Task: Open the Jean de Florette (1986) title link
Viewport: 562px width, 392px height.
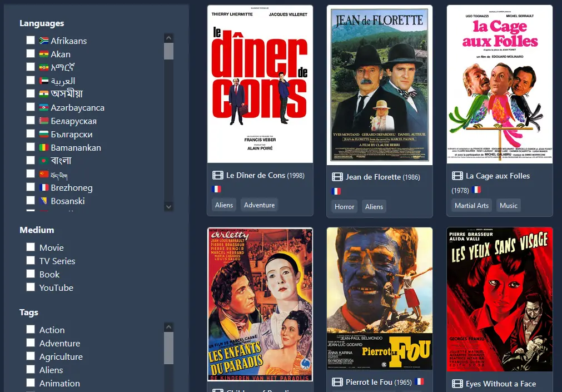Action: click(383, 177)
